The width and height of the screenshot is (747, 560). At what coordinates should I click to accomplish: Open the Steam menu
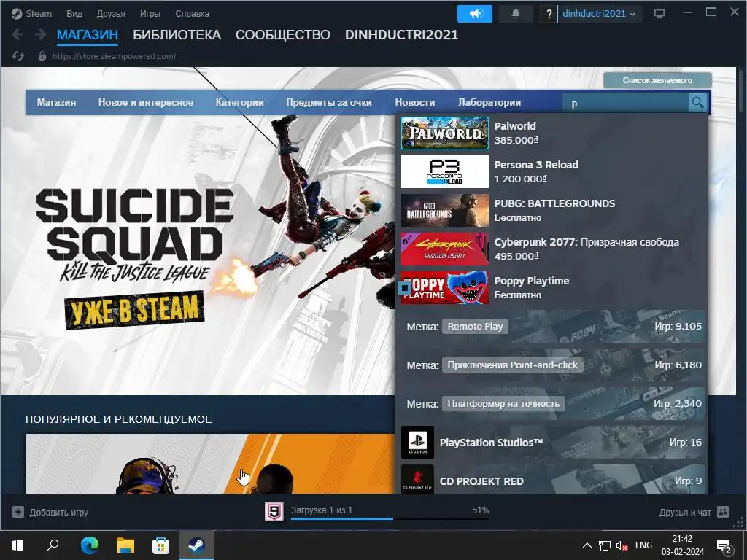point(39,14)
